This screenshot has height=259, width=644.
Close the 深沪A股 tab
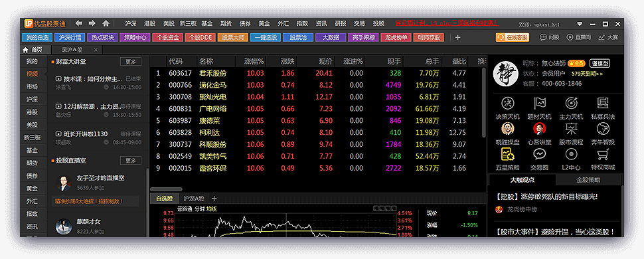tap(96, 50)
